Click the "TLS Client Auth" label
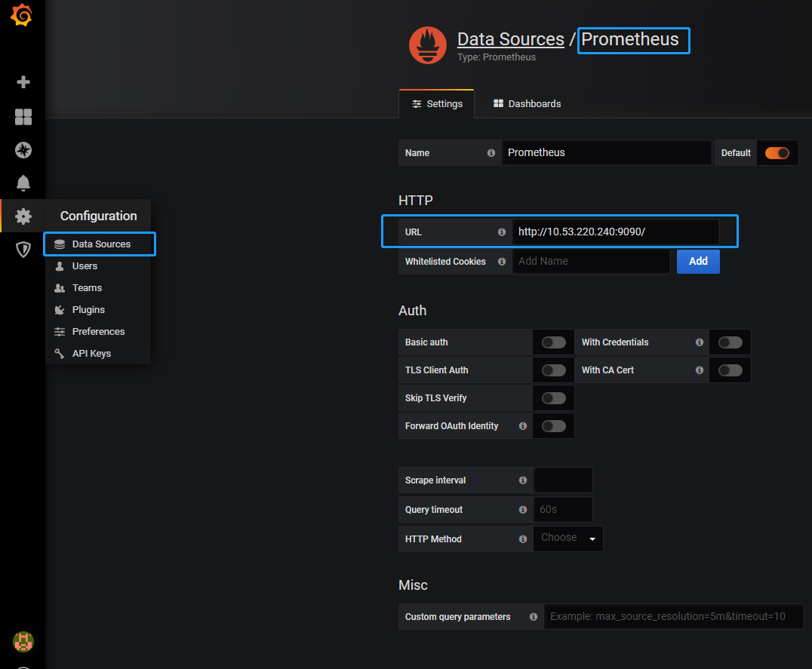 [x=436, y=370]
